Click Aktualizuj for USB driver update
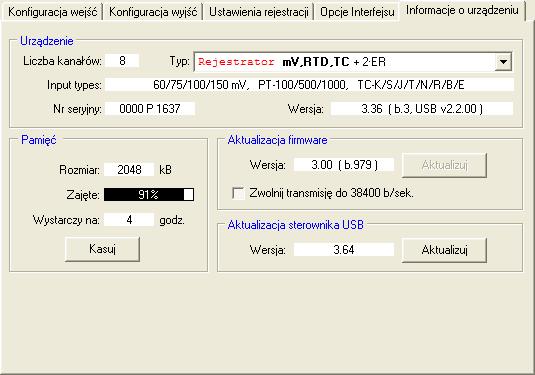Viewport: 535px width, 375px height. click(444, 250)
